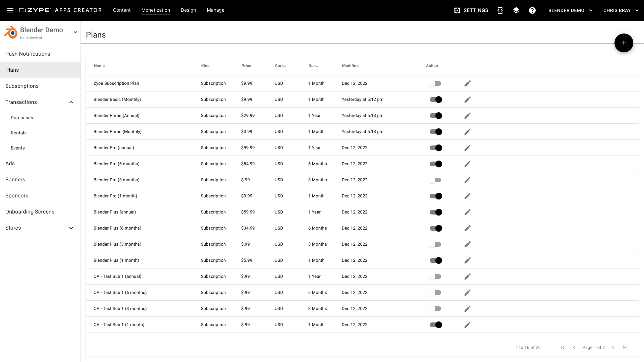644x362 pixels.
Task: Edit the Zype Subscription Plan row
Action: click(468, 83)
